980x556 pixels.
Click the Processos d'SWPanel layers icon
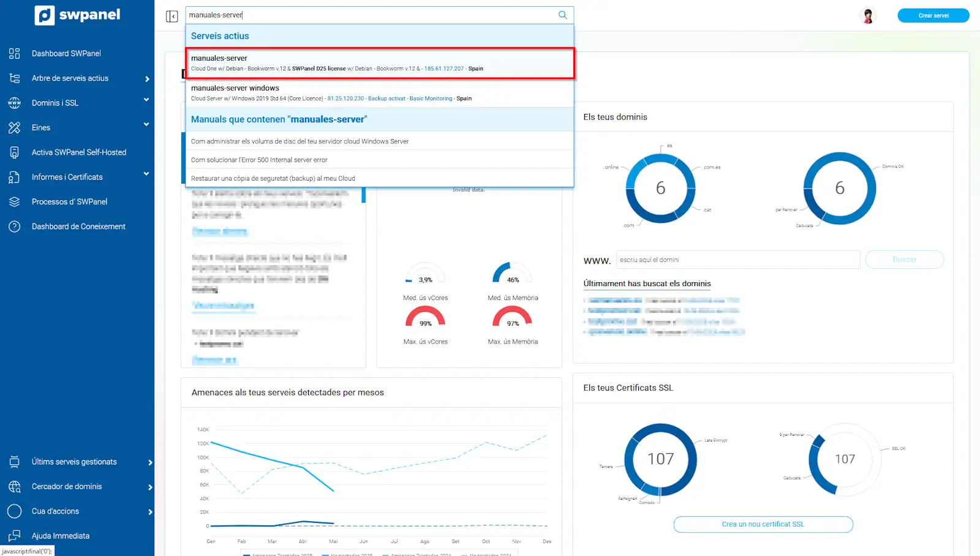[x=15, y=201]
